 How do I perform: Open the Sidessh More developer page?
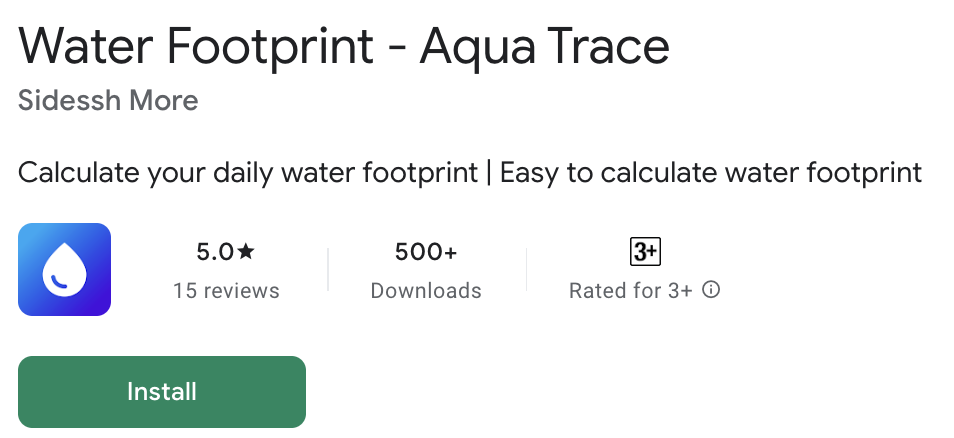pos(108,101)
